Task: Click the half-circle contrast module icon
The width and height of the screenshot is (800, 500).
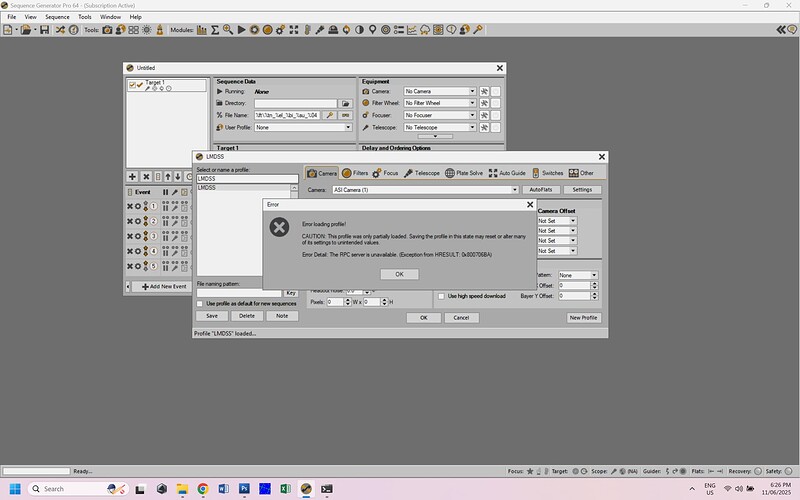Action: click(359, 30)
